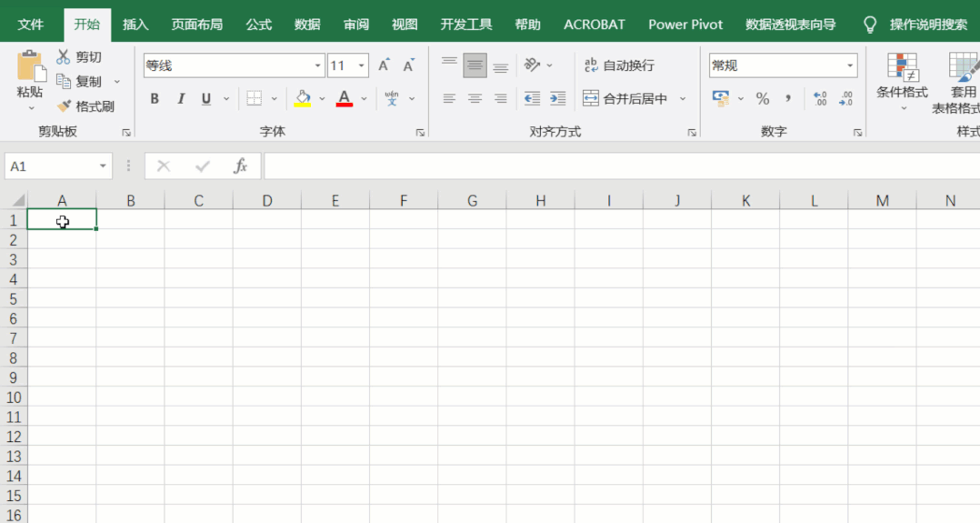
Task: Align text right
Action: click(x=501, y=99)
